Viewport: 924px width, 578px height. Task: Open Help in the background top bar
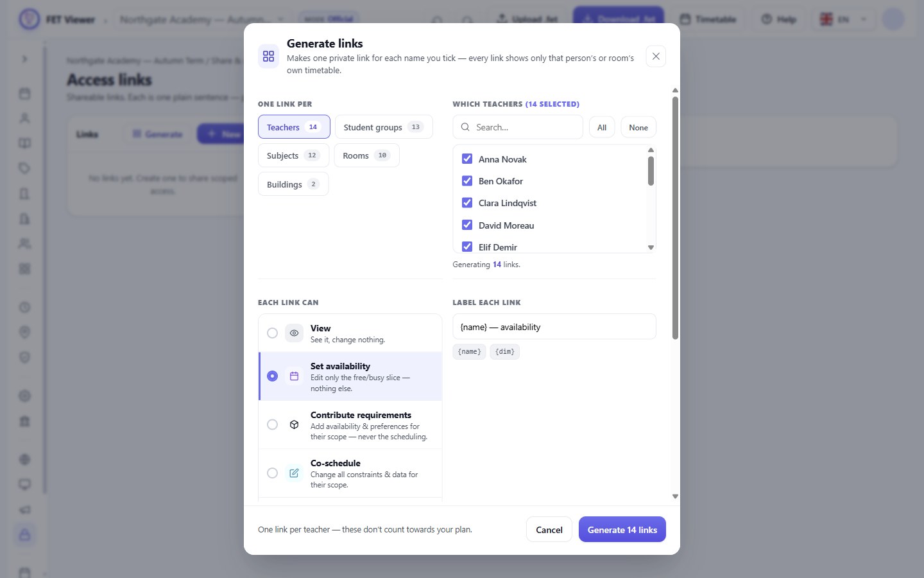[x=779, y=19]
